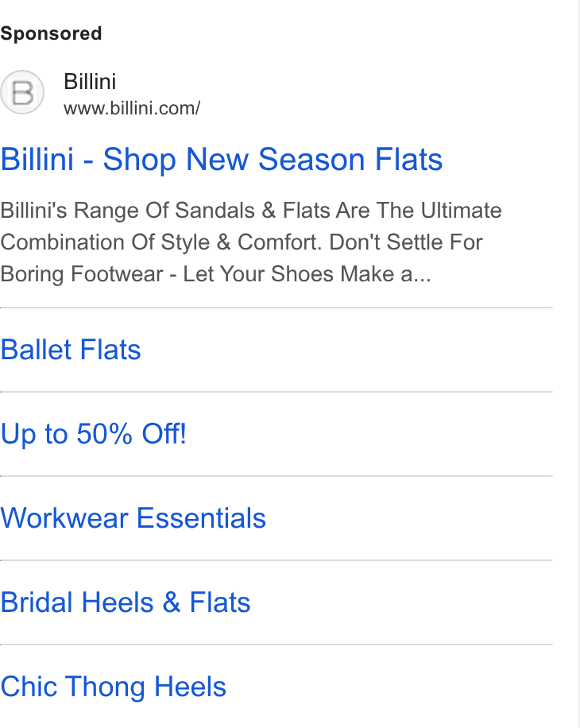Click the word Bridal in the sitelinks
Viewport: 580px width, 728px height.
point(37,602)
